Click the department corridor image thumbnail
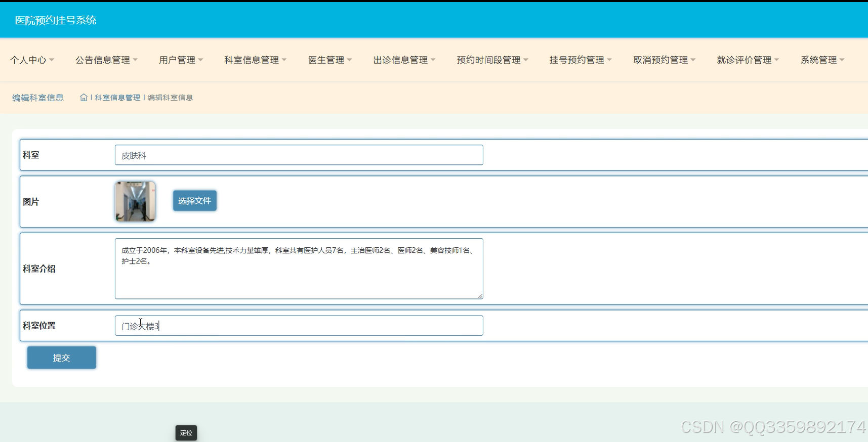This screenshot has height=442, width=868. pyautogui.click(x=135, y=201)
